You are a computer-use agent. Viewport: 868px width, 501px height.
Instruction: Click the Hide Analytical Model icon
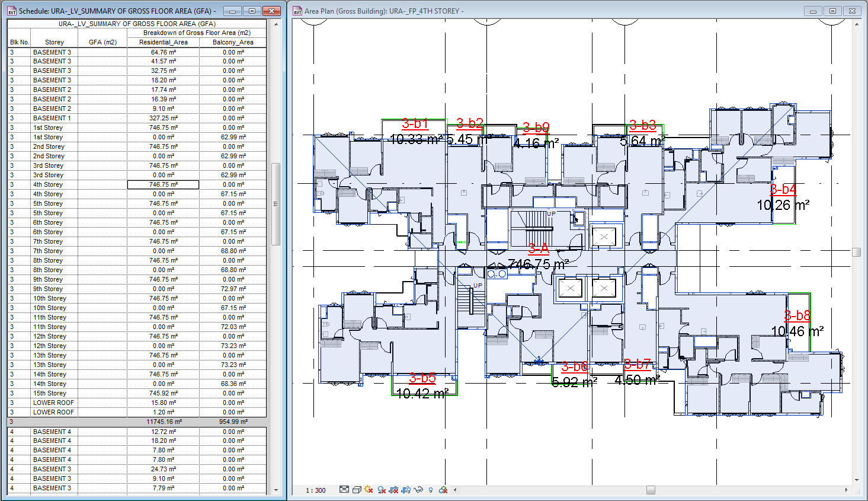(x=443, y=490)
